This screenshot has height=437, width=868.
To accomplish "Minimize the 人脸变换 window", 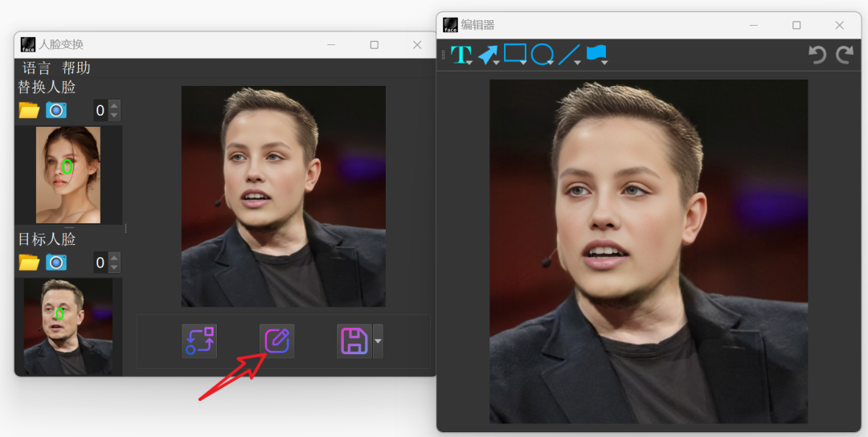I will pos(331,45).
